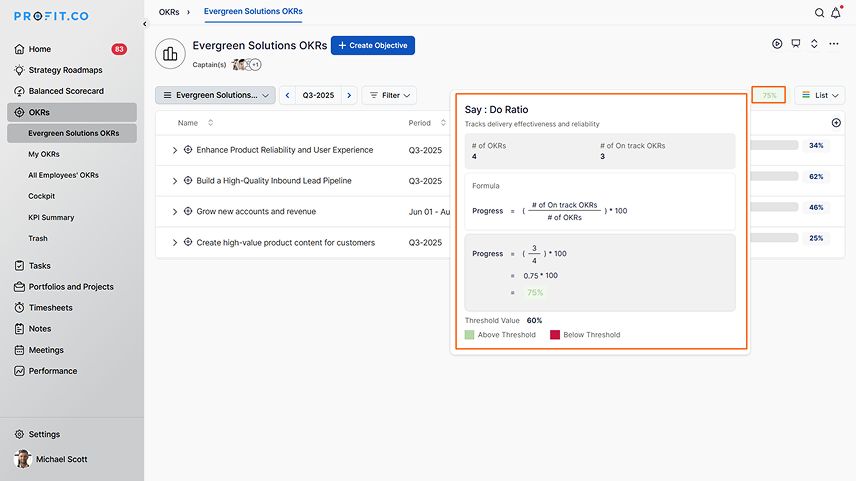Click the Create Objective button
The image size is (856, 481).
[373, 45]
